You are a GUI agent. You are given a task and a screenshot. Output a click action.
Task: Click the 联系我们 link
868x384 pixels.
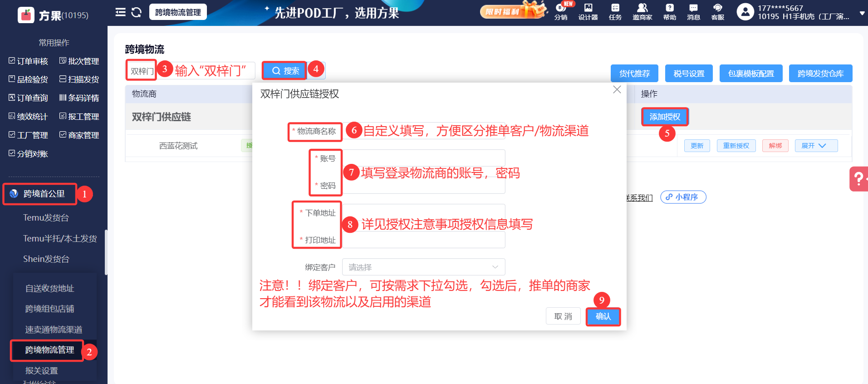pos(639,197)
